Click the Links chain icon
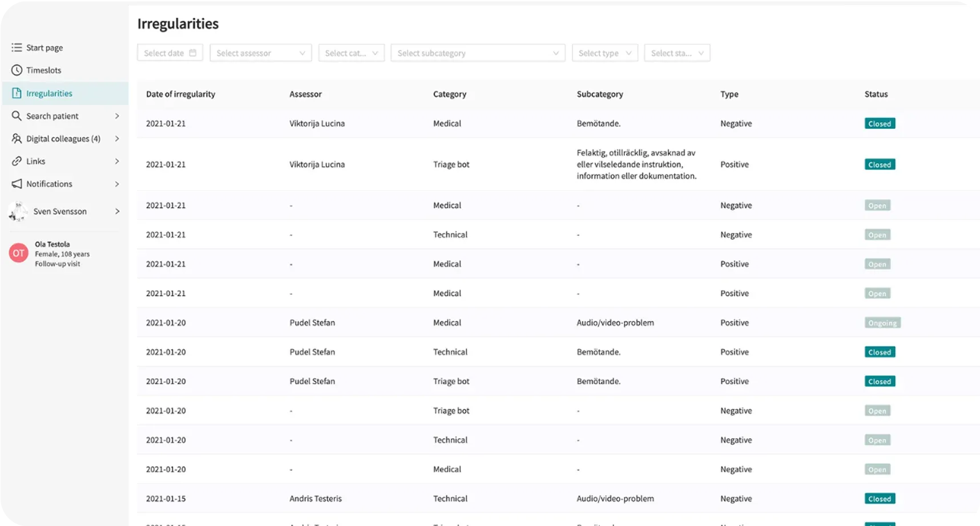The width and height of the screenshot is (980, 526). click(17, 161)
